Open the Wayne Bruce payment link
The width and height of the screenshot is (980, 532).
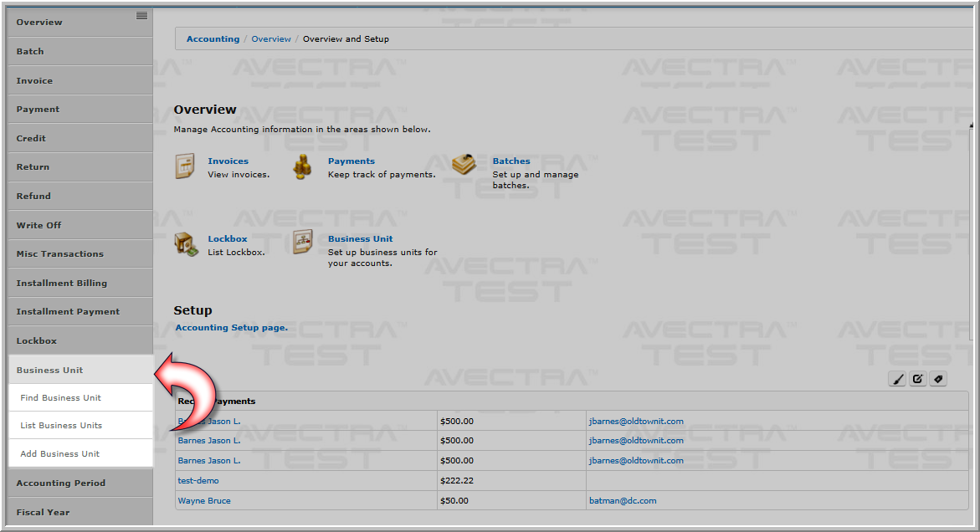204,501
